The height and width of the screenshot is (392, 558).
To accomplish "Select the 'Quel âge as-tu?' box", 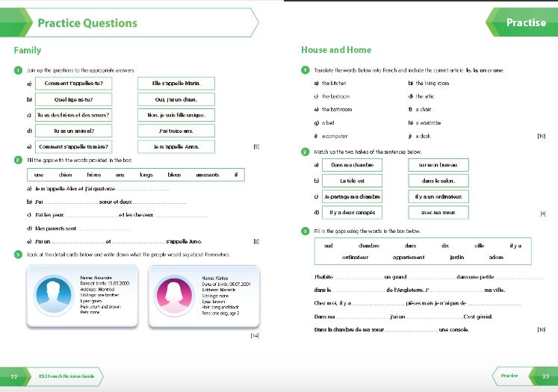I will point(74,99).
